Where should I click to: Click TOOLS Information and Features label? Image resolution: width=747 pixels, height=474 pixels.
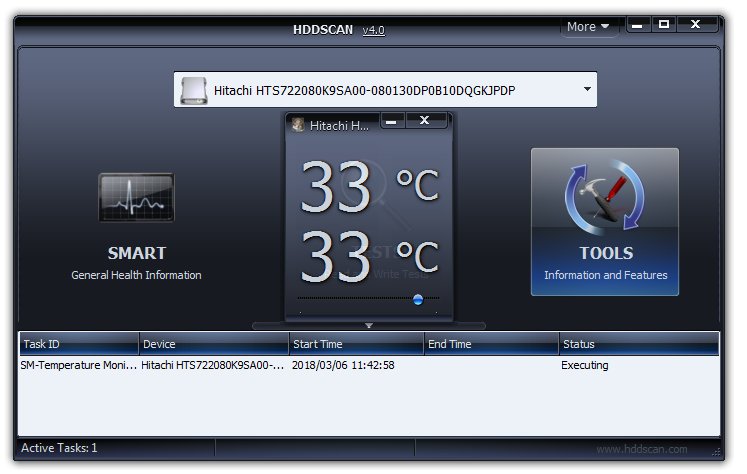tap(606, 275)
